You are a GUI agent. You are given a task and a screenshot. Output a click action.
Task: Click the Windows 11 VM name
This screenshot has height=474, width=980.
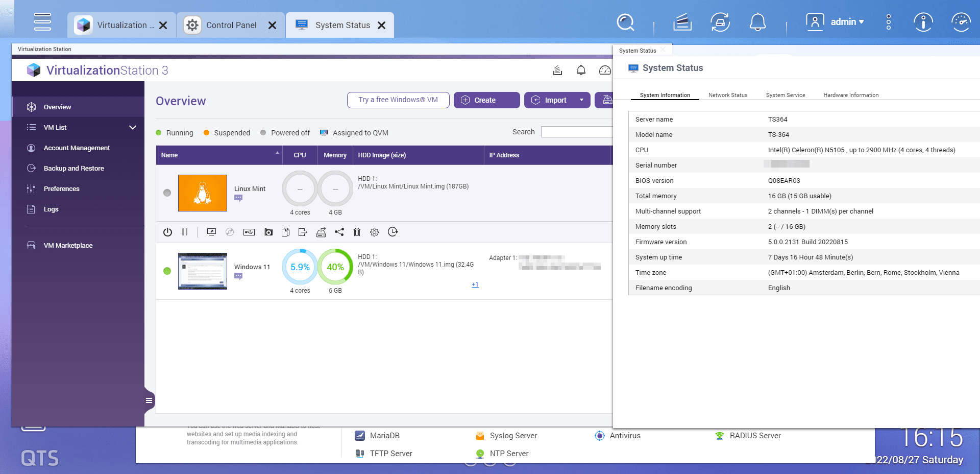pos(252,267)
